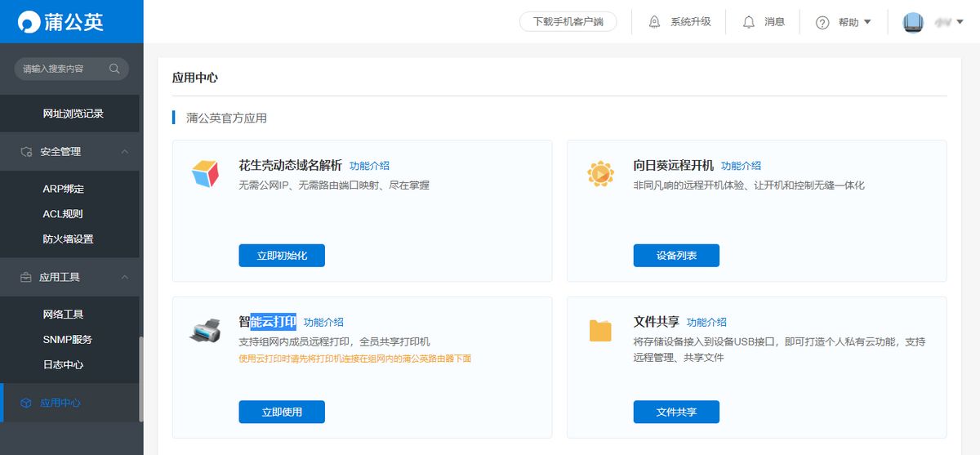Click the 系统升级 rocket icon
The width and height of the screenshot is (980, 455).
click(x=654, y=22)
